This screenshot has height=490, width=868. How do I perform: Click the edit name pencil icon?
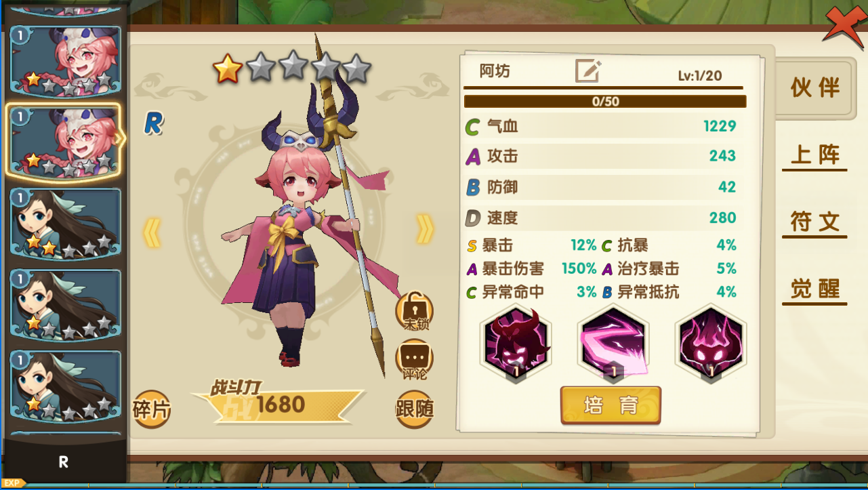(x=588, y=71)
